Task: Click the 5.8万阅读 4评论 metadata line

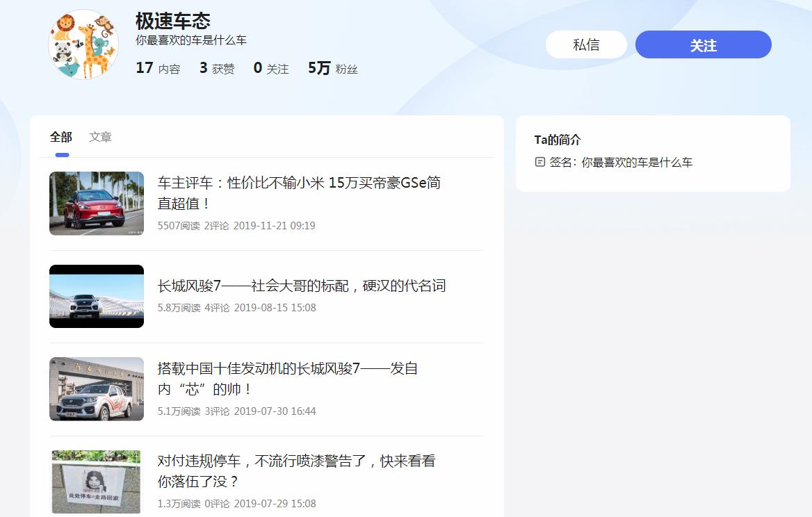Action: tap(236, 307)
